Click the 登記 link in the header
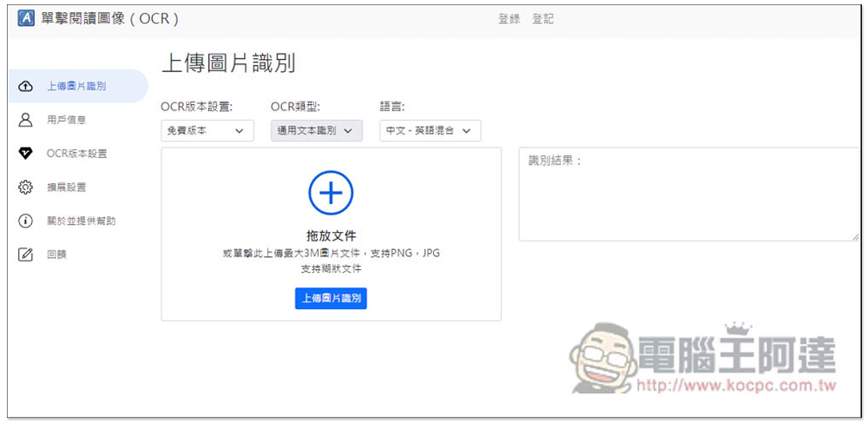The height and width of the screenshot is (423, 868). tap(543, 19)
